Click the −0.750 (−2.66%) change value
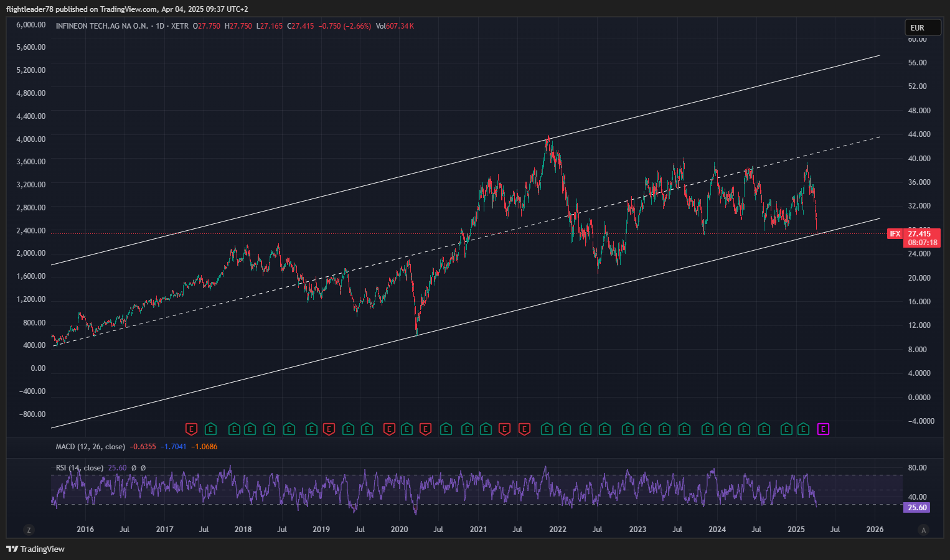 [x=345, y=26]
